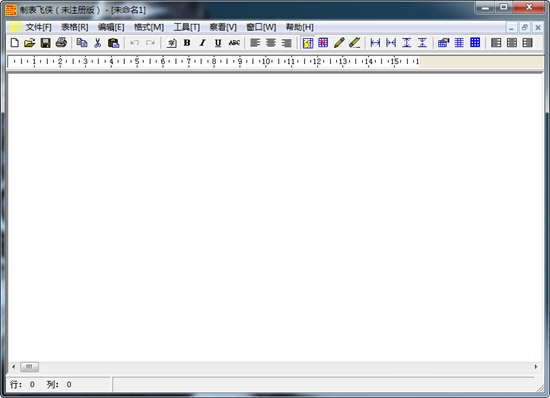The width and height of the screenshot is (550, 398).
Task: Expand the 格式[M] menu
Action: coord(149,27)
